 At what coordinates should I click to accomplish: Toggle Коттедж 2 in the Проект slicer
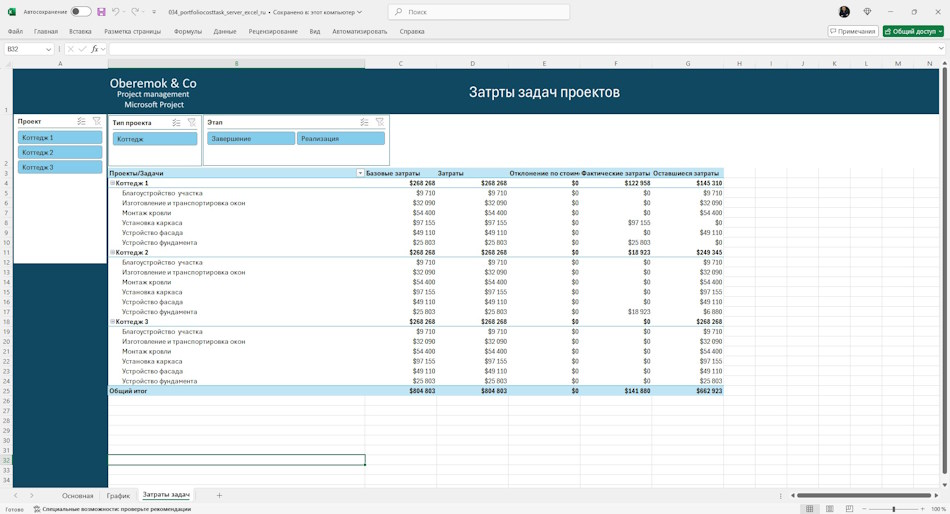click(x=60, y=152)
